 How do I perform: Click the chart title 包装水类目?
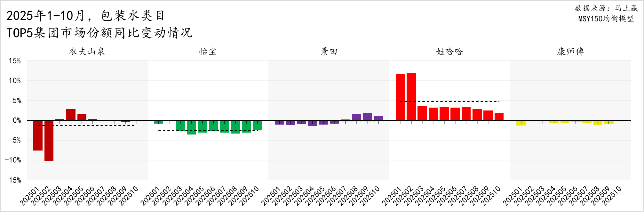tap(133, 15)
